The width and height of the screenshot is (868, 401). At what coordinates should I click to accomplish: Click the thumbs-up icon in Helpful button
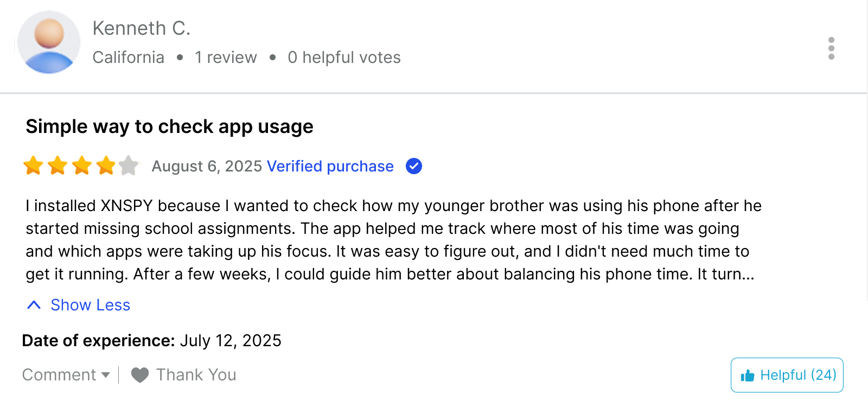click(748, 375)
